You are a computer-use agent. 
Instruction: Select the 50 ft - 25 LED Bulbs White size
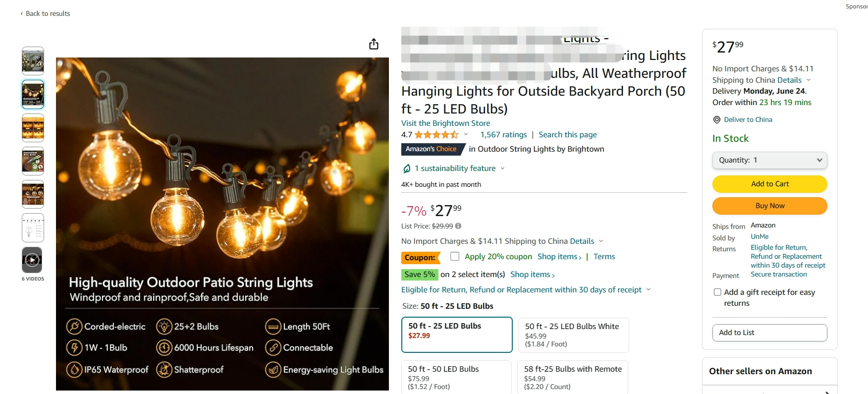click(573, 335)
